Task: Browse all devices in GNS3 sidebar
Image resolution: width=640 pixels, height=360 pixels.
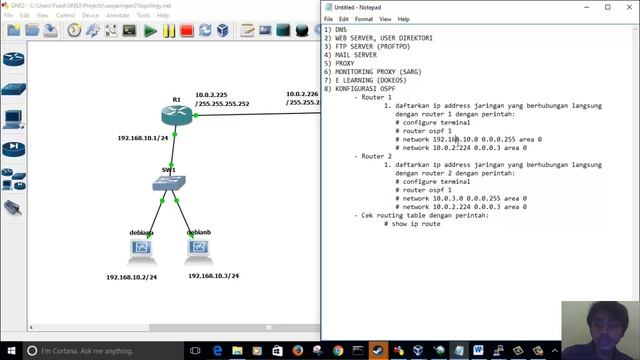Action: tap(13, 179)
